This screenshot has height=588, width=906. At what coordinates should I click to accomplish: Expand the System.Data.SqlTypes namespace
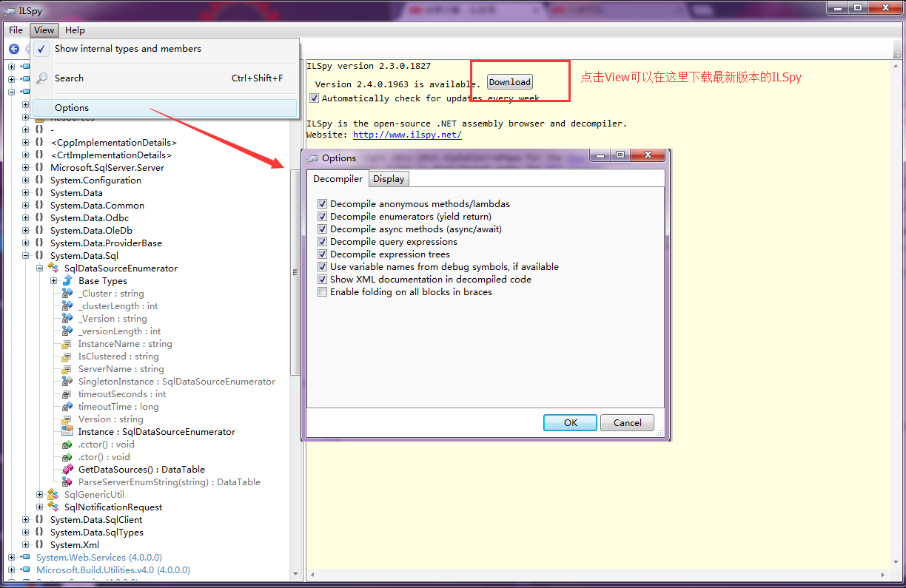coord(25,532)
